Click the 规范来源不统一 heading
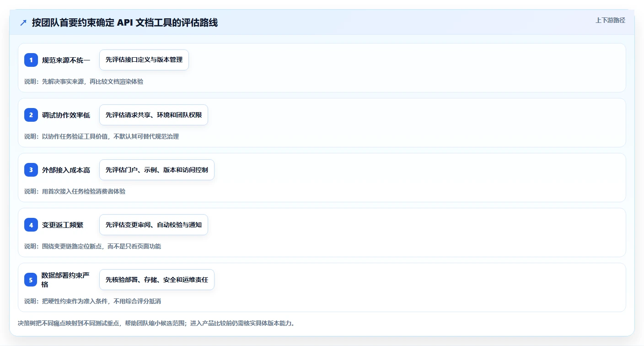The width and height of the screenshot is (644, 346). click(66, 60)
